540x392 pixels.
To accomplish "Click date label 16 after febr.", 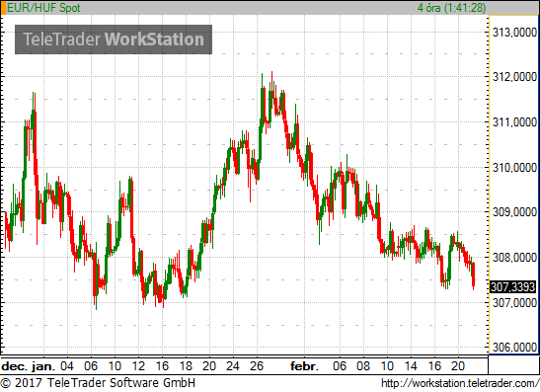I will pos(434,366).
